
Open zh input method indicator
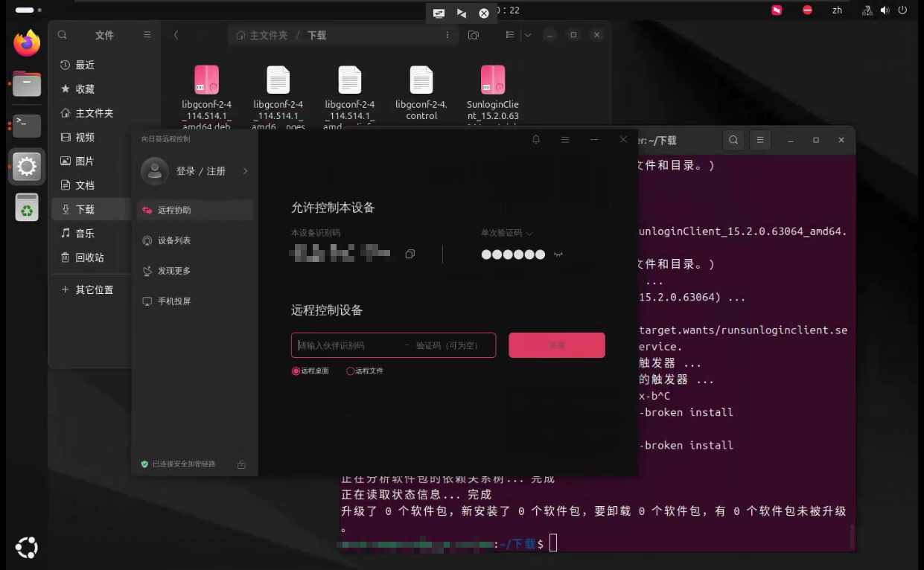click(x=837, y=10)
